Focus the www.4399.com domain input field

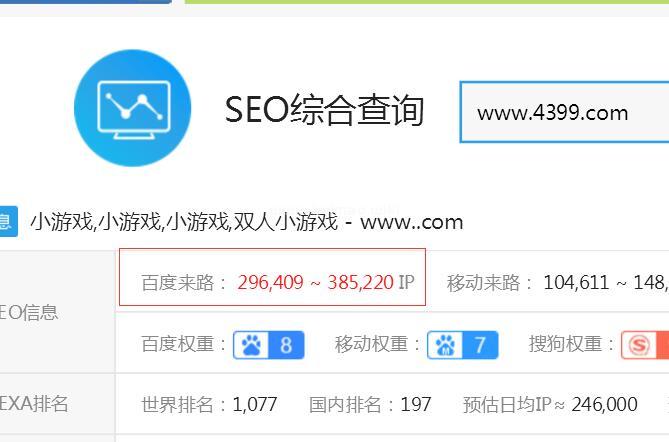(x=564, y=112)
